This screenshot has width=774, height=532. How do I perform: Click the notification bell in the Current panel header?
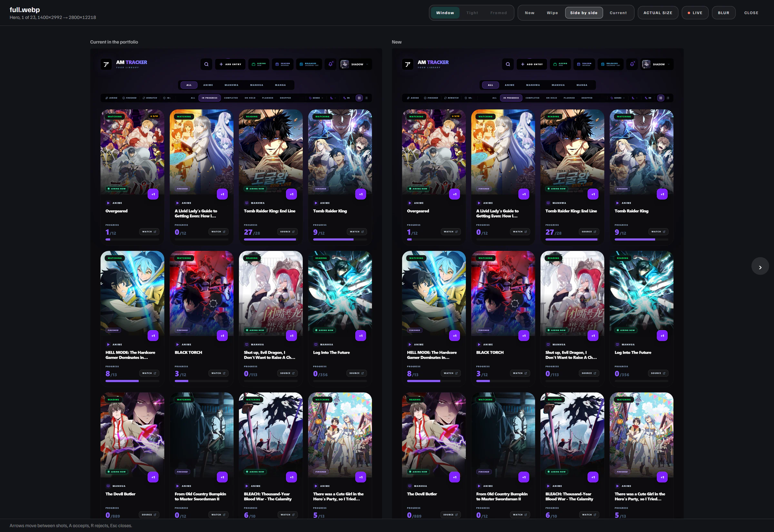click(330, 64)
